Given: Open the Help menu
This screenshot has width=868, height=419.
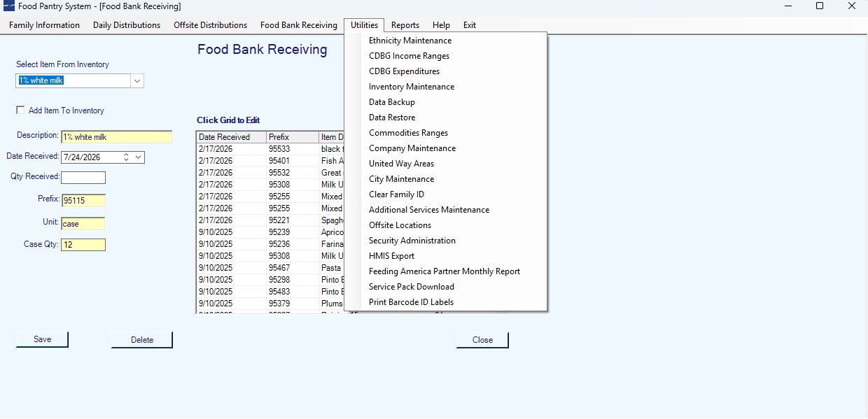Looking at the screenshot, I should 441,25.
